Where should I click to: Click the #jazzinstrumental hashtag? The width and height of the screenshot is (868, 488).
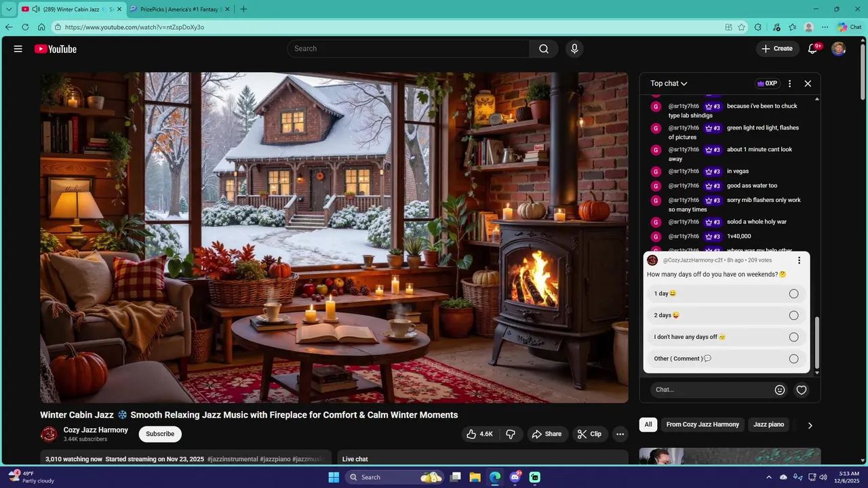tap(233, 459)
